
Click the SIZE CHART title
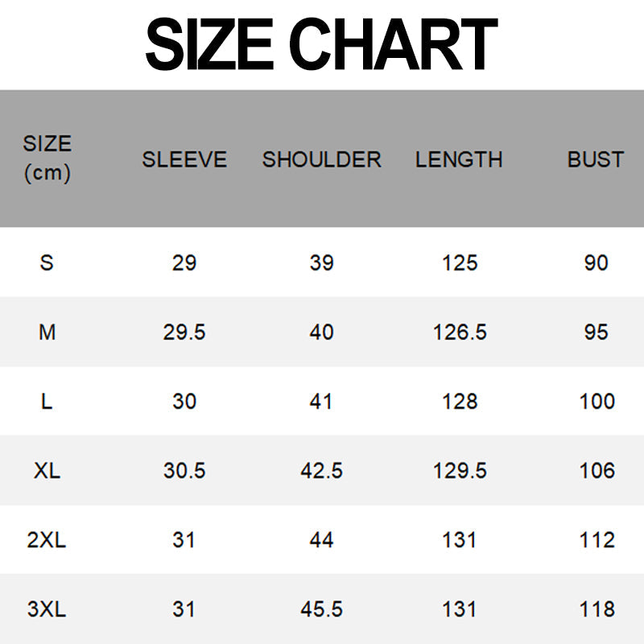[x=321, y=45]
